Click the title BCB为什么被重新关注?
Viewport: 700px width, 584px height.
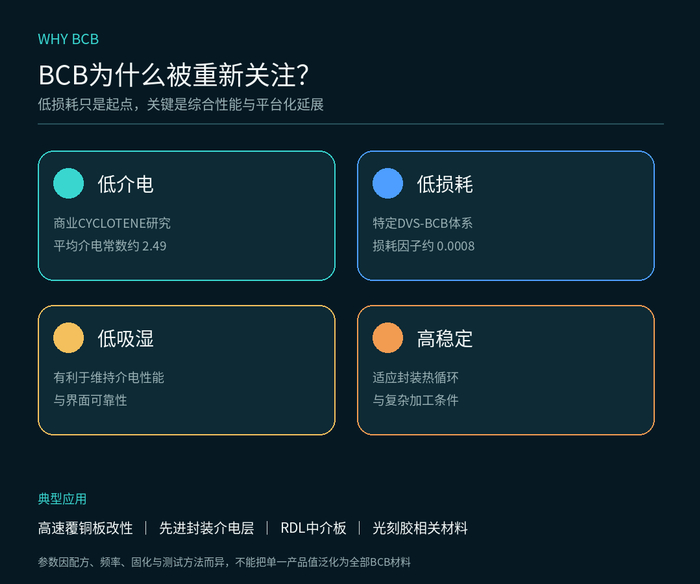174,75
